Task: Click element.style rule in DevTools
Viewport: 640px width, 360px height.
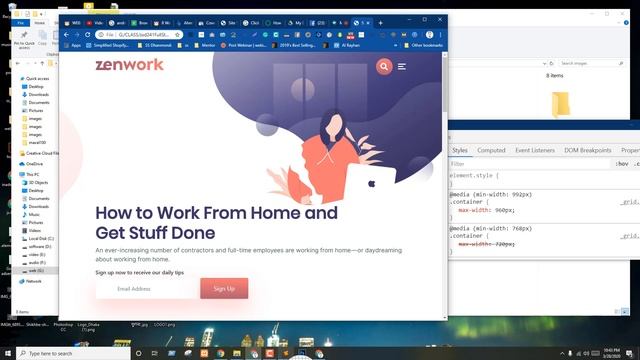Action: 473,176
